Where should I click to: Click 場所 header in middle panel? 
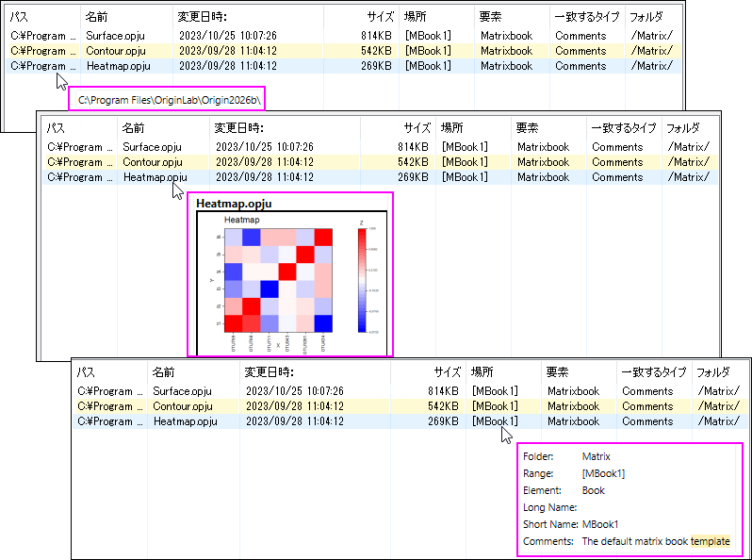pyautogui.click(x=451, y=128)
